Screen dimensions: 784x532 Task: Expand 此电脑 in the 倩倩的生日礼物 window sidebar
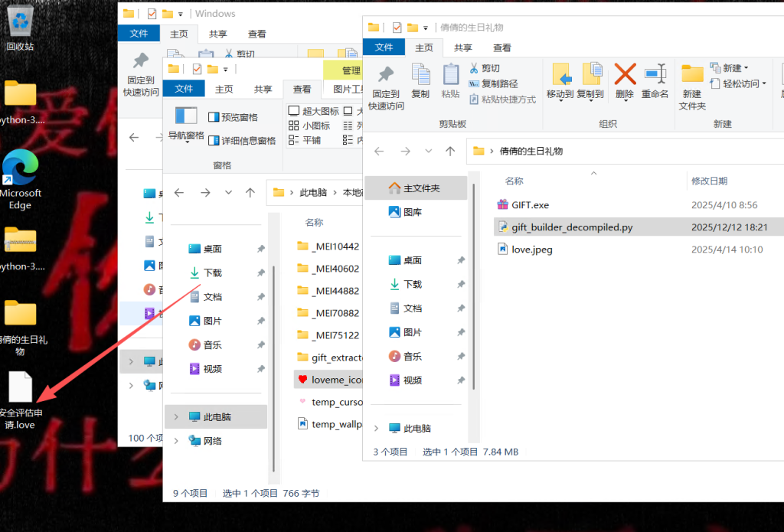pyautogui.click(x=376, y=429)
